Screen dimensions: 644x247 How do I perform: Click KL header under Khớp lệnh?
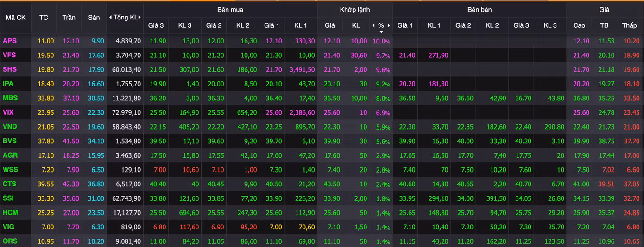click(356, 25)
